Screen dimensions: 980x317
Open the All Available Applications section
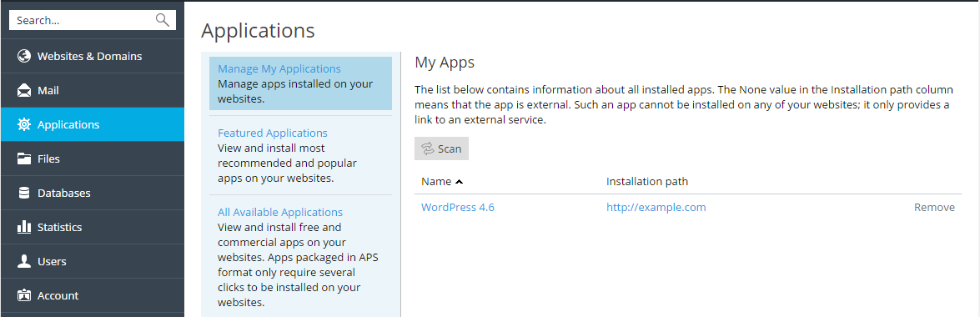pyautogui.click(x=280, y=212)
